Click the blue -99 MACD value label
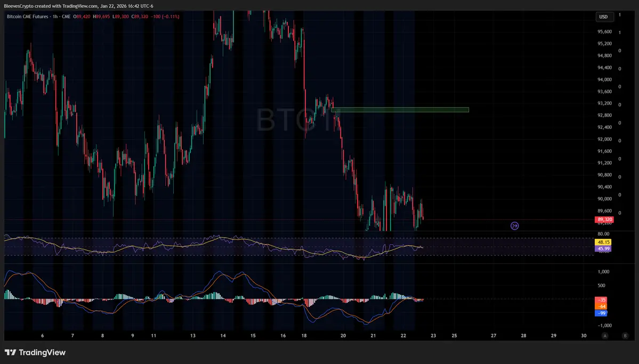The height and width of the screenshot is (364, 639). click(601, 313)
